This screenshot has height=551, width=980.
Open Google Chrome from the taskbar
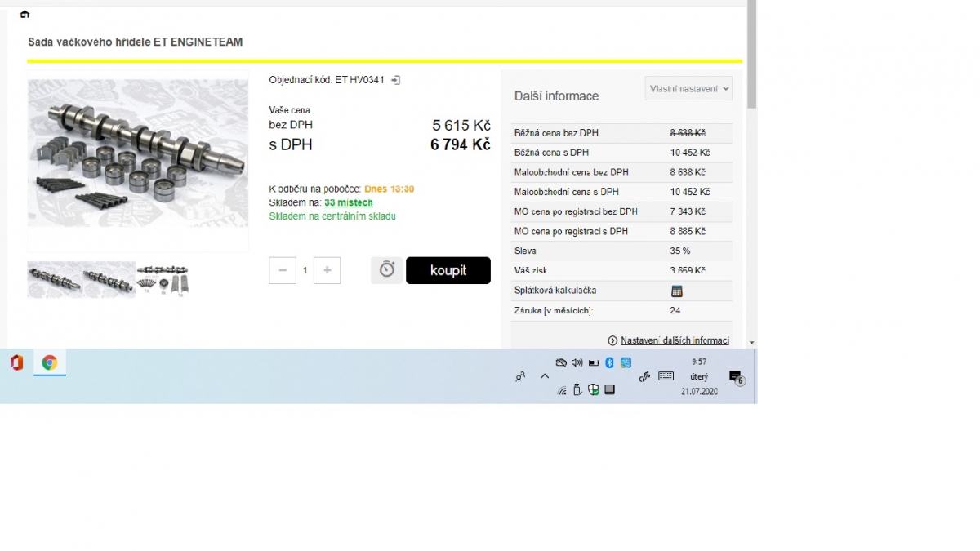[50, 363]
